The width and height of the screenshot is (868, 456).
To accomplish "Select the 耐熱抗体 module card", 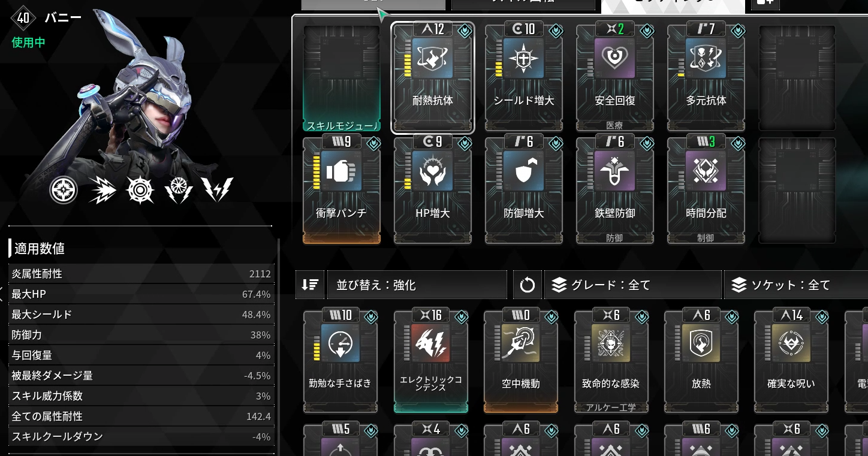I will coord(433,77).
